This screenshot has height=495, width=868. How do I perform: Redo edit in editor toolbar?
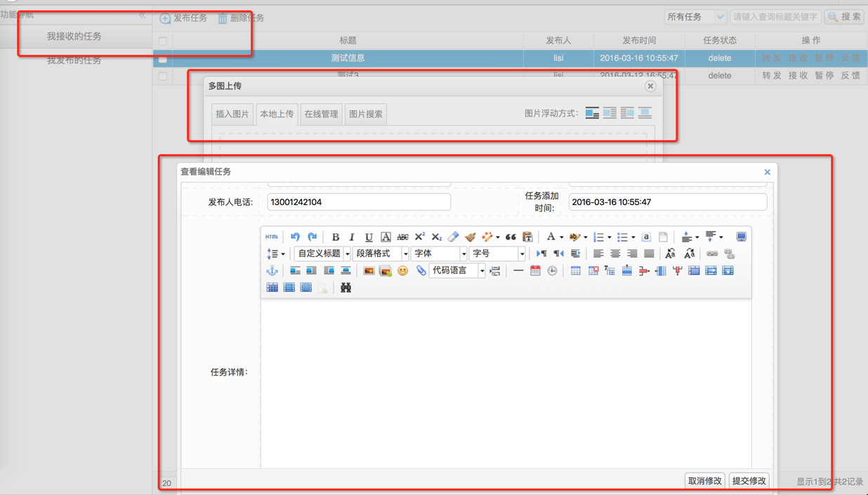313,237
